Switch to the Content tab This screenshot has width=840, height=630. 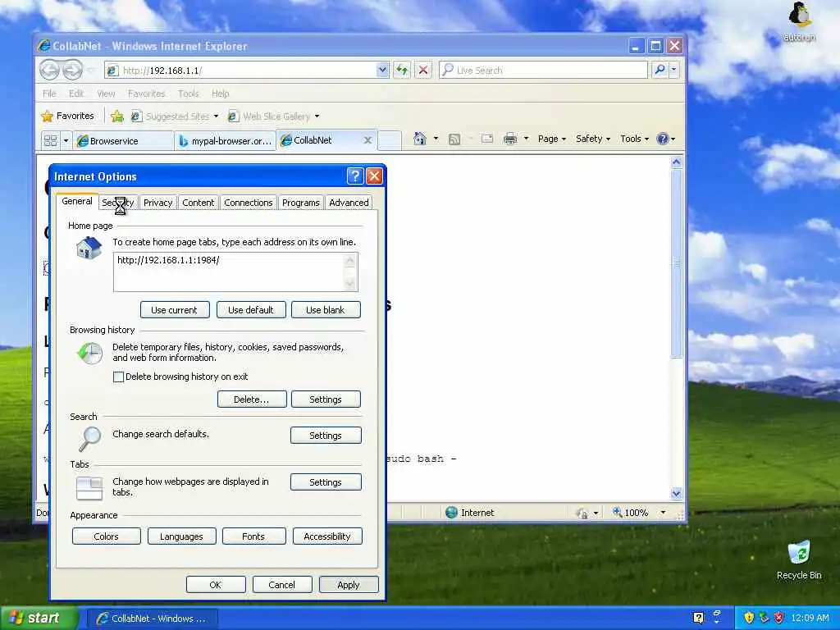pos(198,203)
